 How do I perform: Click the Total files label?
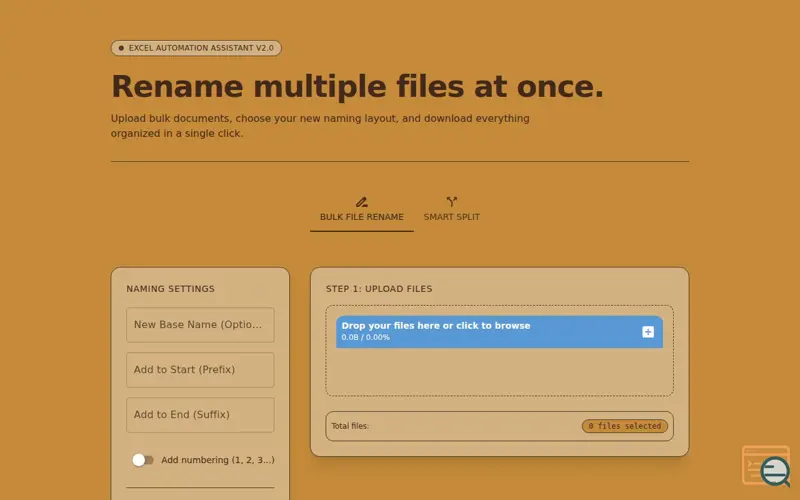point(350,426)
